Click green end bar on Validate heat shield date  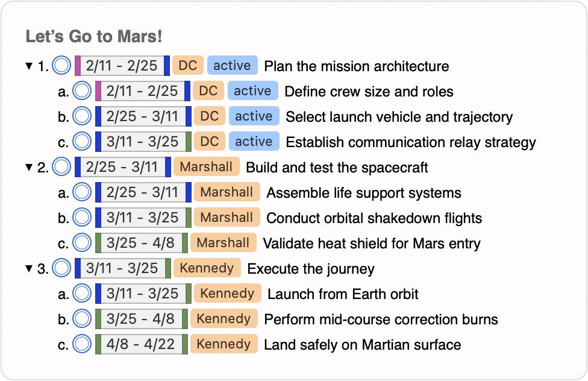pos(185,243)
